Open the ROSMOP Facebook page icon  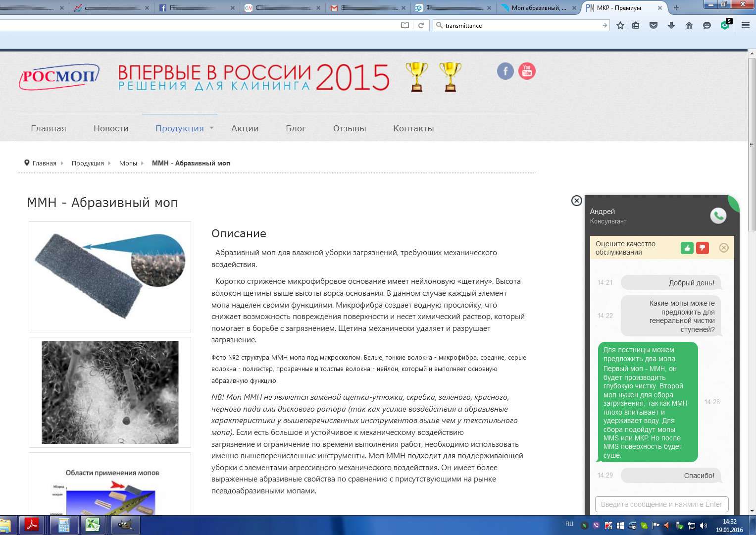click(505, 71)
